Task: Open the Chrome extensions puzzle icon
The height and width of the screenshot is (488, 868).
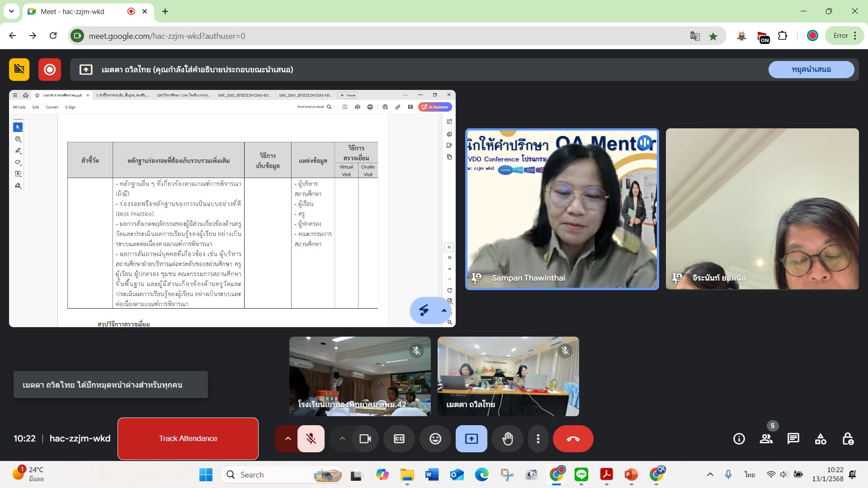Action: click(x=783, y=36)
